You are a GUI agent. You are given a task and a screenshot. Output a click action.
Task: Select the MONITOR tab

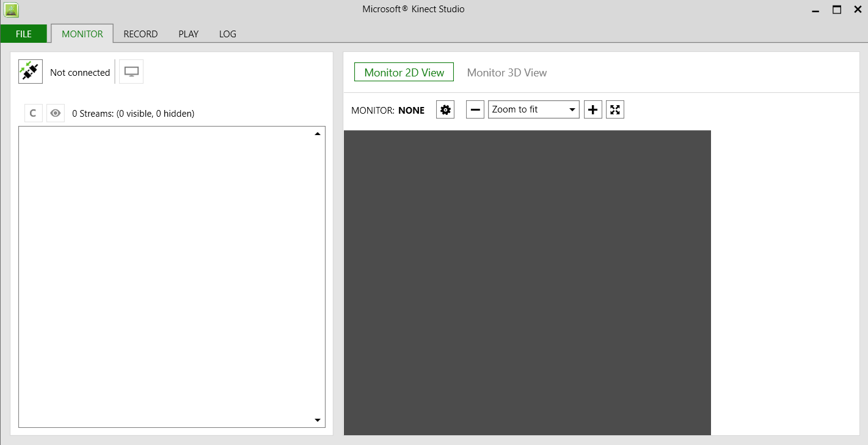click(82, 34)
